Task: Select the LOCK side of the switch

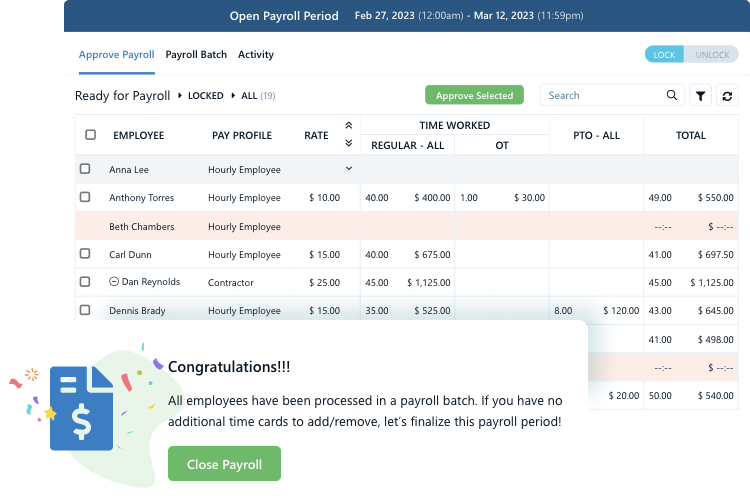Action: (x=664, y=55)
